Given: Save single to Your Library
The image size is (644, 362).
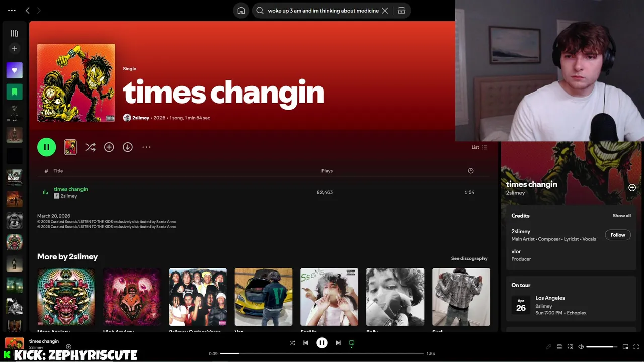Looking at the screenshot, I should pos(109,147).
